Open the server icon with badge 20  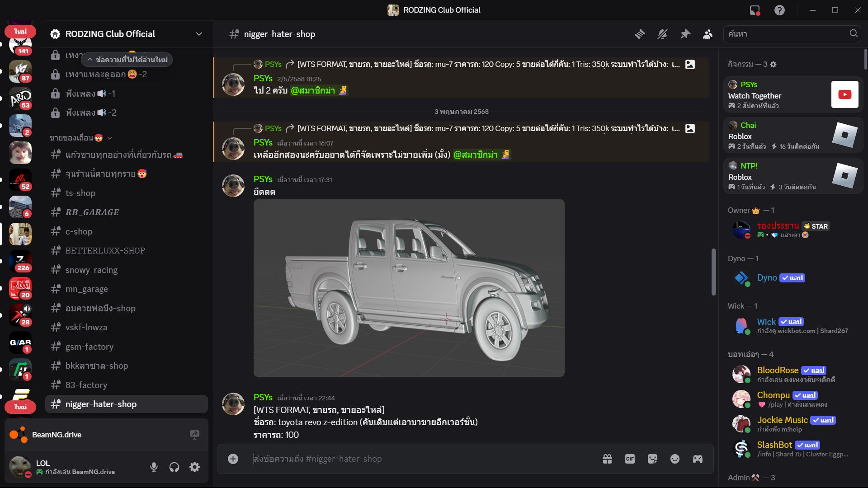point(20,288)
